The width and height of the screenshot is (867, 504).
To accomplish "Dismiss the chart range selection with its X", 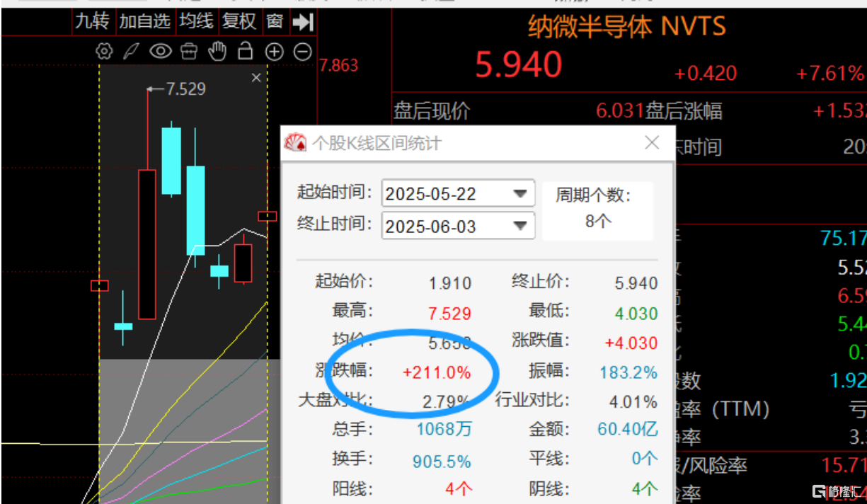I will point(256,78).
